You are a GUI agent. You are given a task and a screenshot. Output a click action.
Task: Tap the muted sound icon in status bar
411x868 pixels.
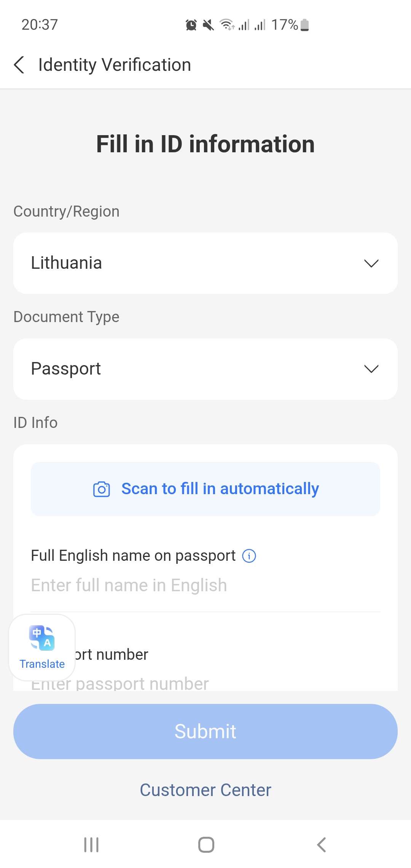[207, 24]
